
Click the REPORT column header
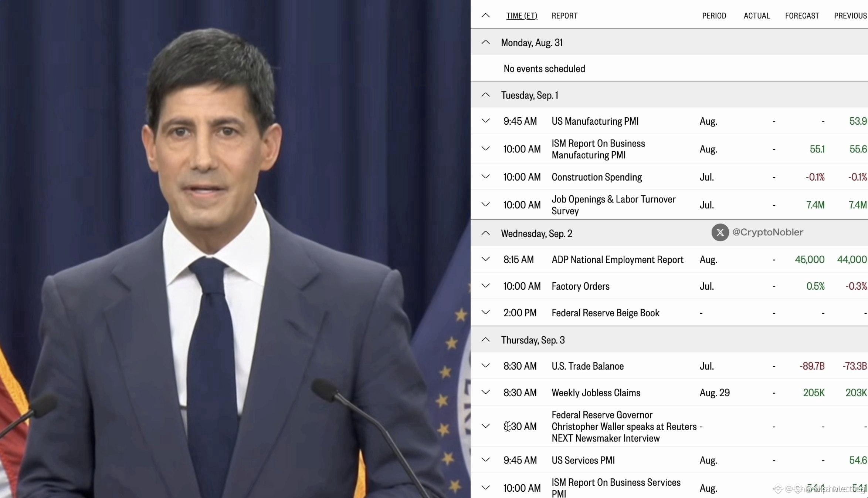pos(564,16)
